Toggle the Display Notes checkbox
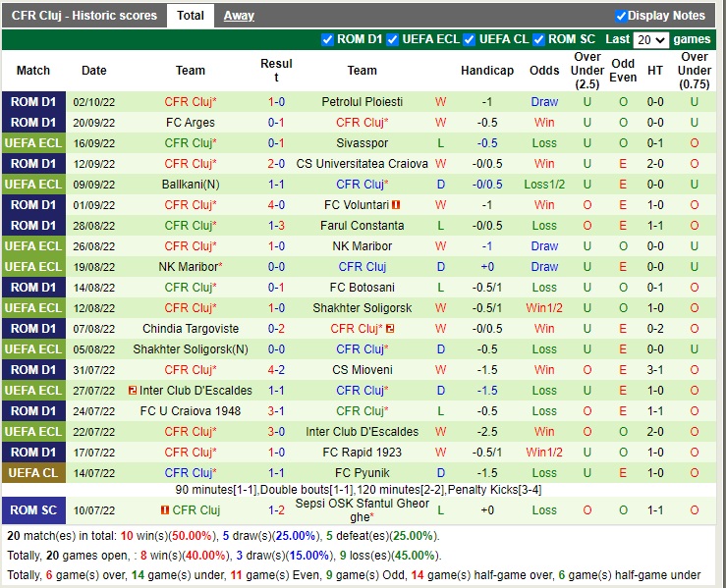 [621, 16]
